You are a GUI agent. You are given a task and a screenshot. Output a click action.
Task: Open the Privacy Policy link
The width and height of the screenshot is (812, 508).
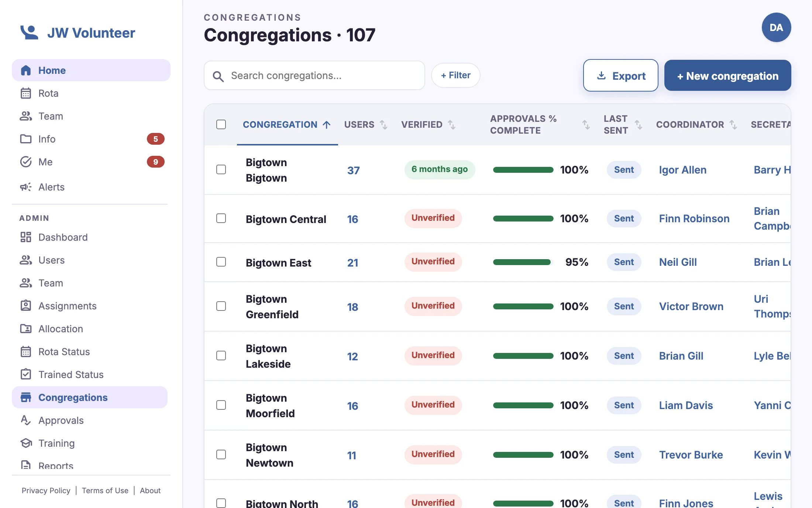46,490
